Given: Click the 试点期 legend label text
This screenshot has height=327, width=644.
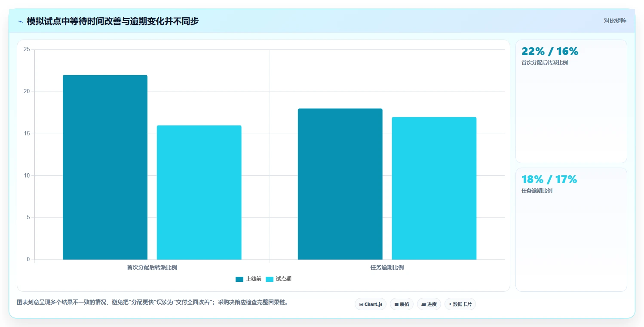Looking at the screenshot, I should tap(284, 279).
